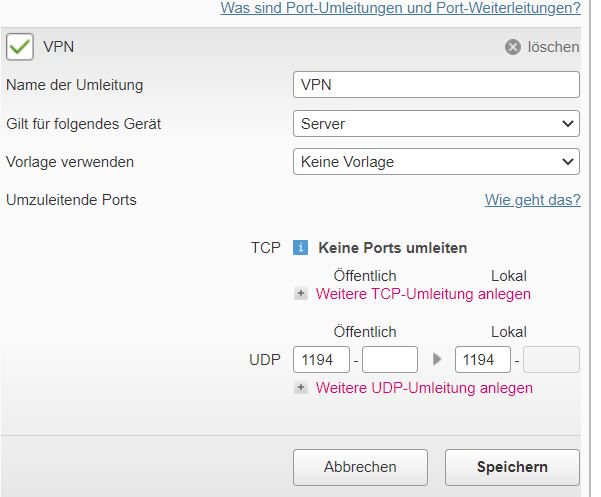Click the arrow icon between UDP port fields

(436, 360)
